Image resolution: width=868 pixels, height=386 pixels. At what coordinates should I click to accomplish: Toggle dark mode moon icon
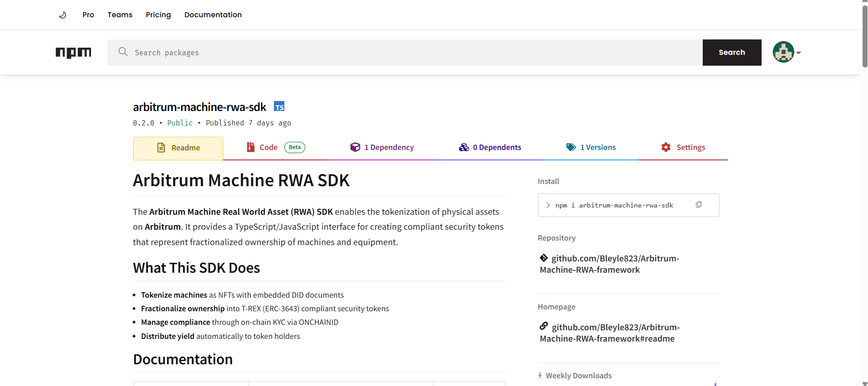click(x=62, y=15)
